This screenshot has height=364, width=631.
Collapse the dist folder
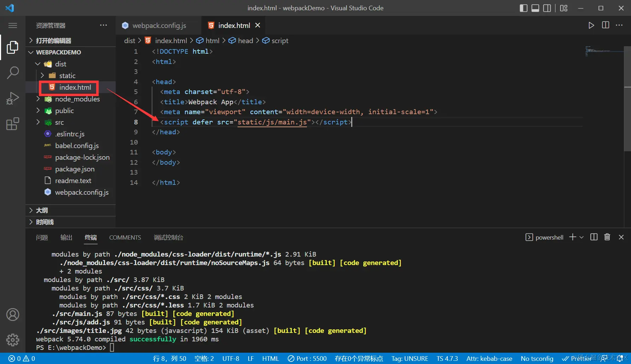(38, 64)
